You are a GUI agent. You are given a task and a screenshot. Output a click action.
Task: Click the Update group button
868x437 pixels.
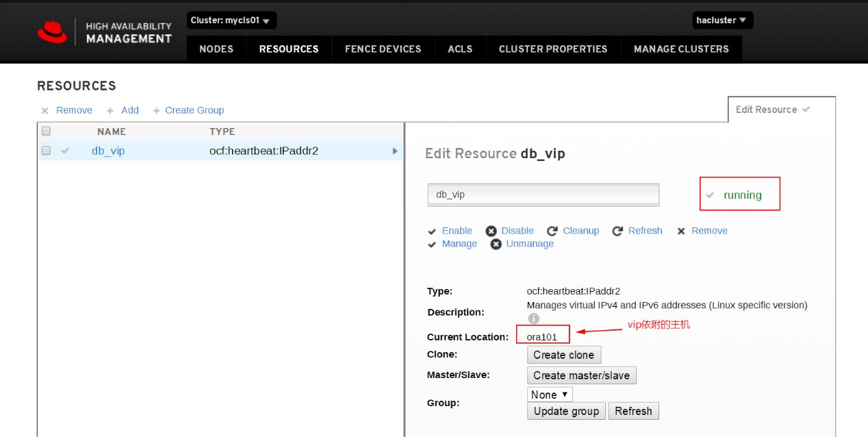coord(565,411)
